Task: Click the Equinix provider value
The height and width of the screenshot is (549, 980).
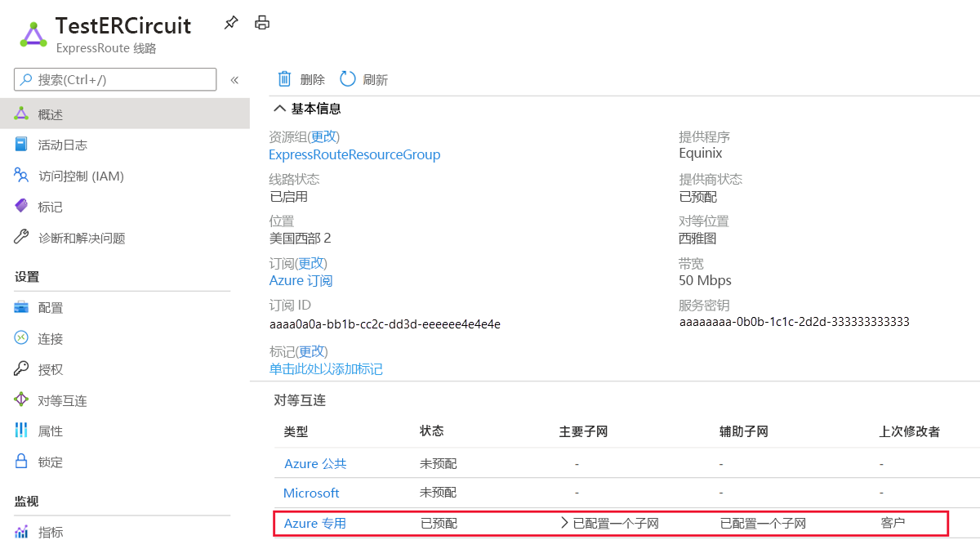Action: (701, 154)
